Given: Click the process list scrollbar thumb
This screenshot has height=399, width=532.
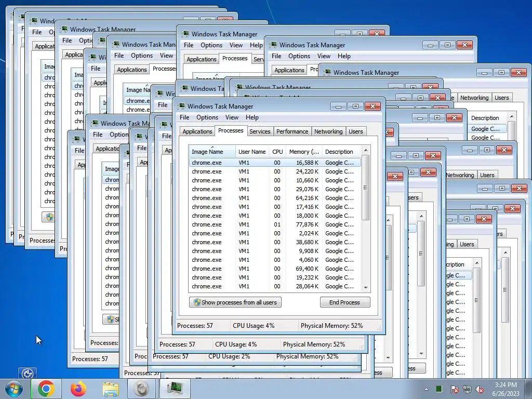Looking at the screenshot, I should coord(365,188).
